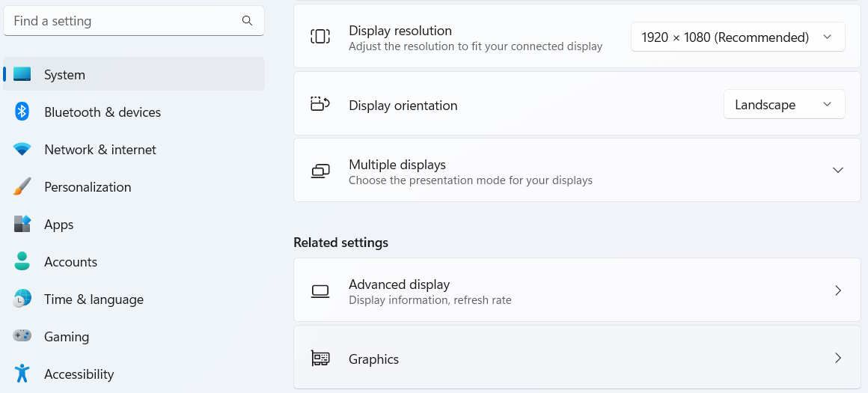Click the search magnifier icon
This screenshot has height=393, width=868.
(x=248, y=21)
